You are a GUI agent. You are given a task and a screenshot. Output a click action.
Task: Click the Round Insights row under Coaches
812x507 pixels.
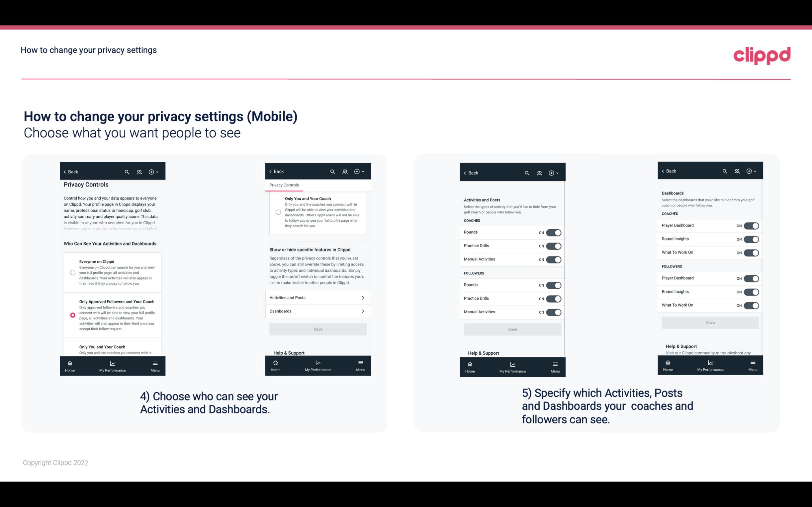tap(709, 238)
